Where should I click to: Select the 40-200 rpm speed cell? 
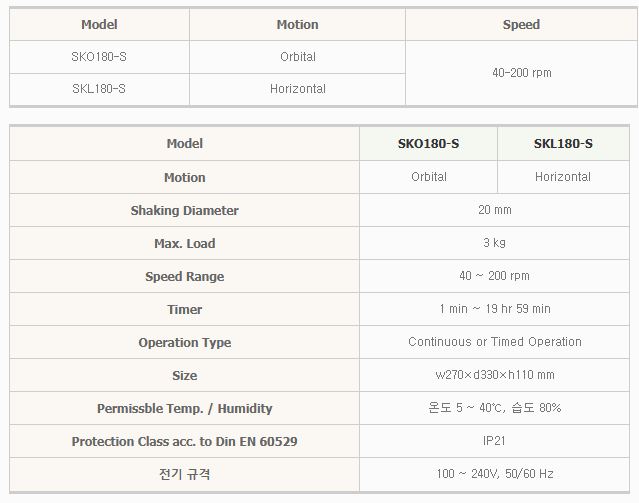[x=521, y=73]
